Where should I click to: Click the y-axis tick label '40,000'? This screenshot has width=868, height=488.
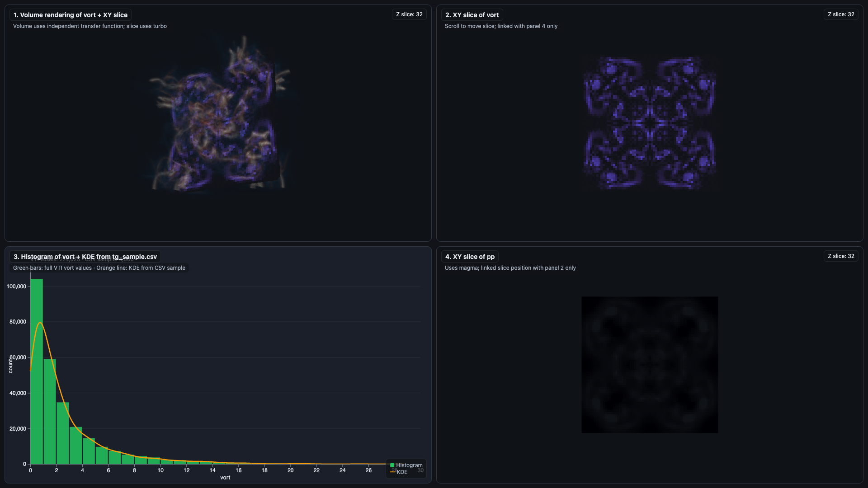[18, 393]
